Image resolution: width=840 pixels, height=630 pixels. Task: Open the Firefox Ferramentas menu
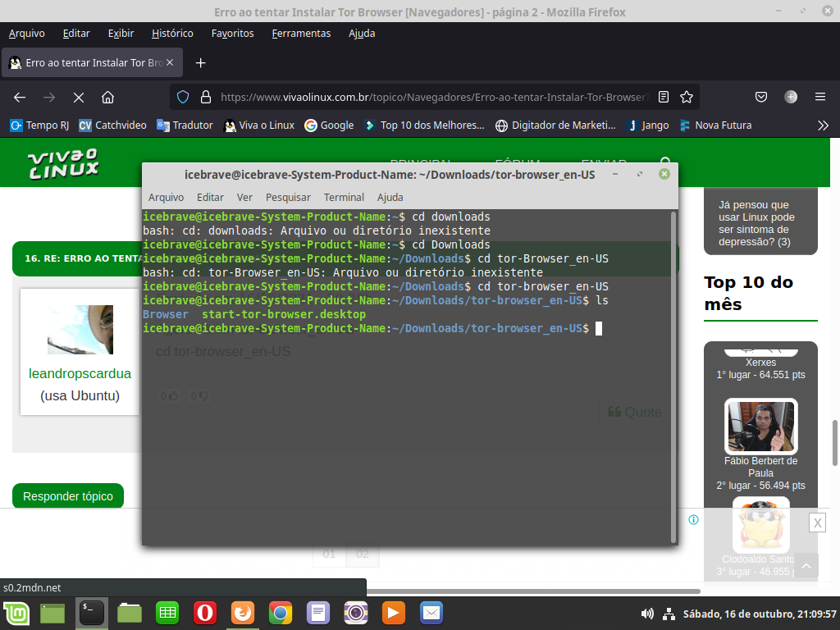301,33
